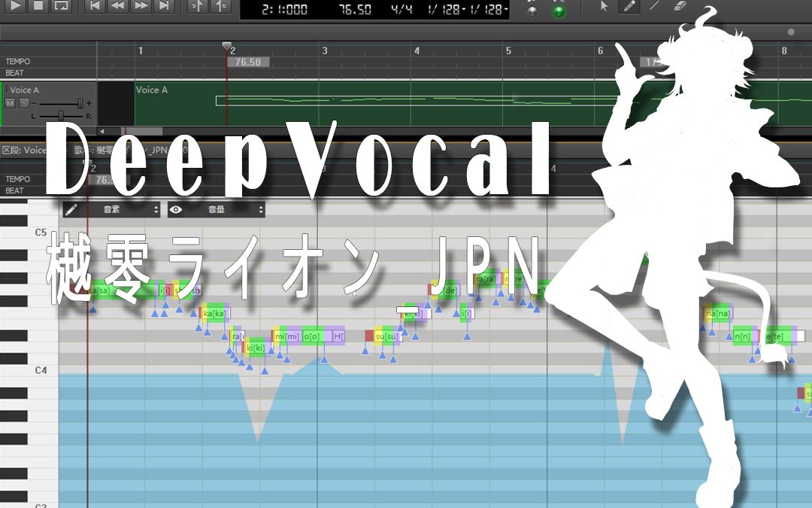The image size is (812, 508).
Task: Jump to the end of the song
Action: pyautogui.click(x=163, y=6)
